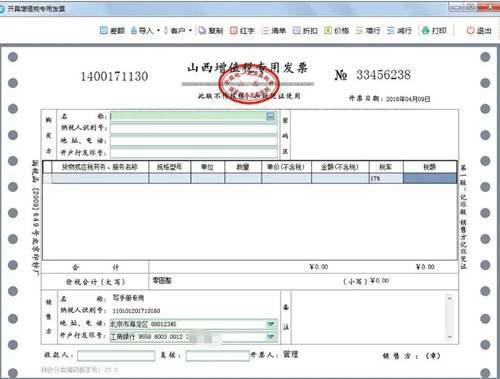Click inside the 备注 remarks text area
500x379 pixels.
click(x=368, y=317)
